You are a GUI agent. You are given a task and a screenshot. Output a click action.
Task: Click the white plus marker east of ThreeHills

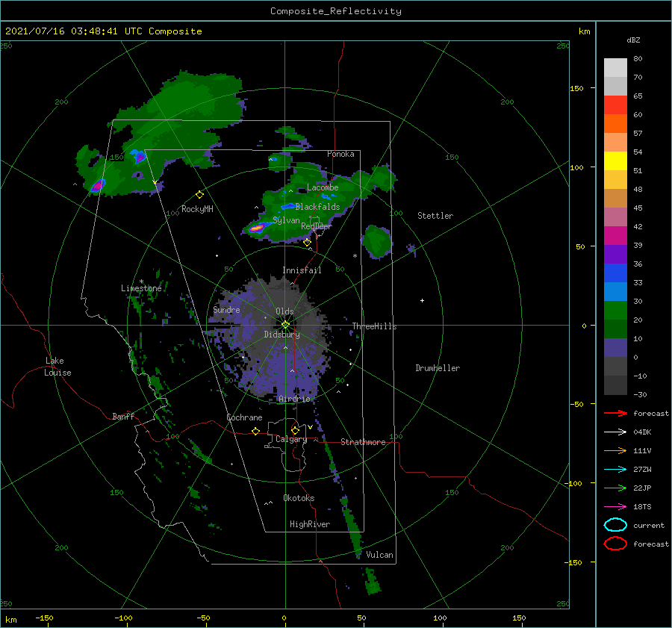point(422,300)
